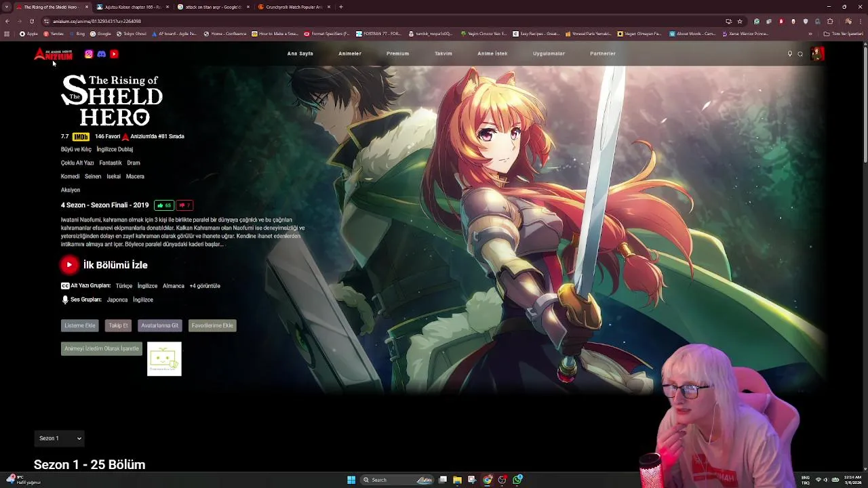Open Anizium's Discord server icon
Viewport: 868px width, 488px height.
[x=101, y=54]
